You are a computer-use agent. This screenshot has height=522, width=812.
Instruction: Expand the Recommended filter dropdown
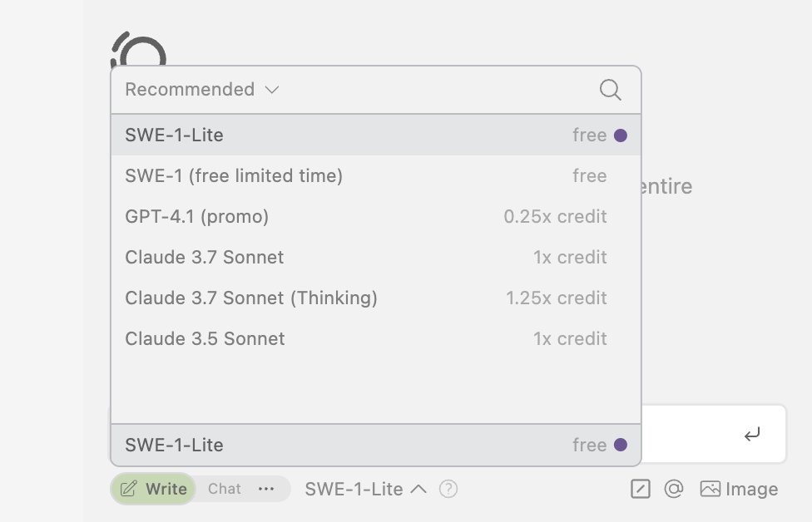point(202,90)
